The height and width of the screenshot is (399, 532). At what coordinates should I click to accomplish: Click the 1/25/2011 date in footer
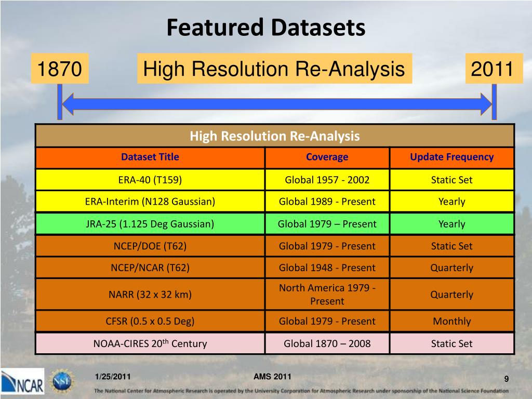pyautogui.click(x=113, y=377)
